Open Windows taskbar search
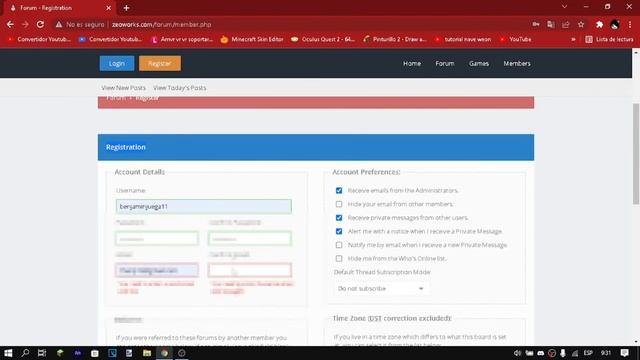Screen dimensions: 640x360 tap(25, 353)
